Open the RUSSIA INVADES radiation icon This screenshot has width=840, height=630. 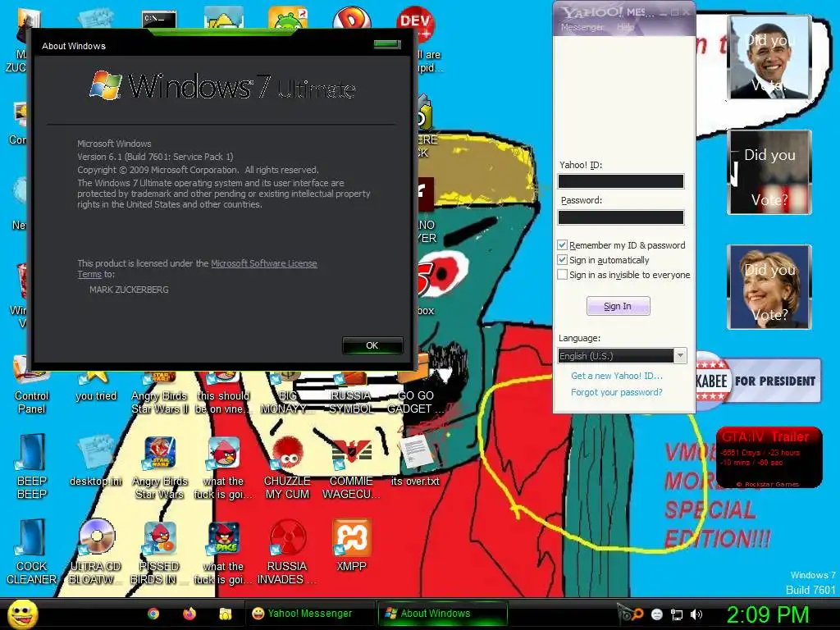coord(287,553)
